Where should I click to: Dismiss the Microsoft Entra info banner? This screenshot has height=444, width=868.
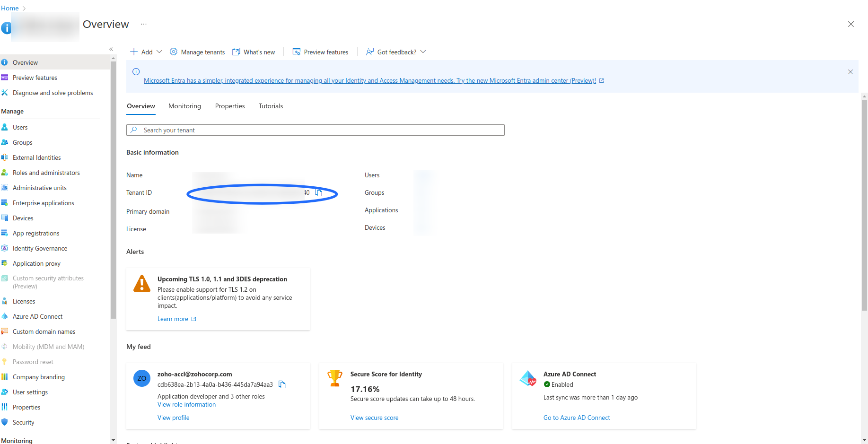(x=850, y=72)
